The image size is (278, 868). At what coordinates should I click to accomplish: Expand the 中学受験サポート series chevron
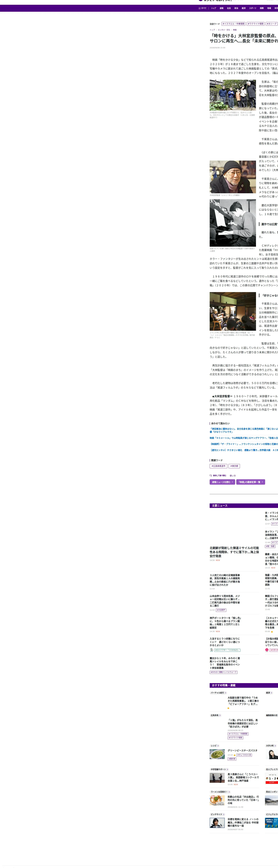coord(227,769)
